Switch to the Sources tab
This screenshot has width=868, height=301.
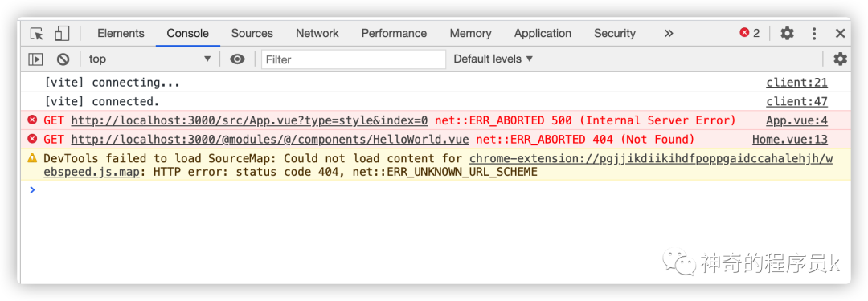tap(252, 33)
